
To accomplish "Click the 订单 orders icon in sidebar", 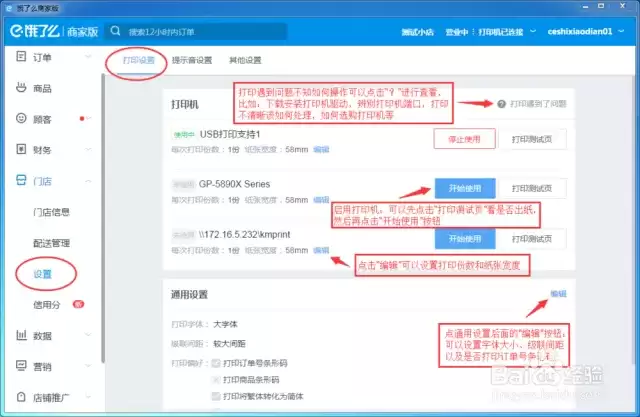I will (21, 56).
